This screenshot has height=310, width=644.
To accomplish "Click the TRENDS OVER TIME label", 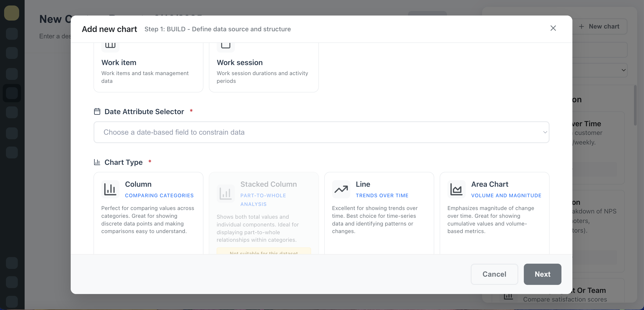I will pyautogui.click(x=382, y=195).
